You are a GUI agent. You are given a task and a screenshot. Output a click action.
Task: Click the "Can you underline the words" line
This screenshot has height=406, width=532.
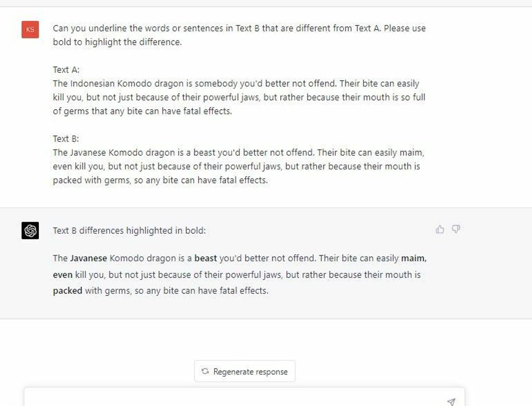click(x=239, y=28)
